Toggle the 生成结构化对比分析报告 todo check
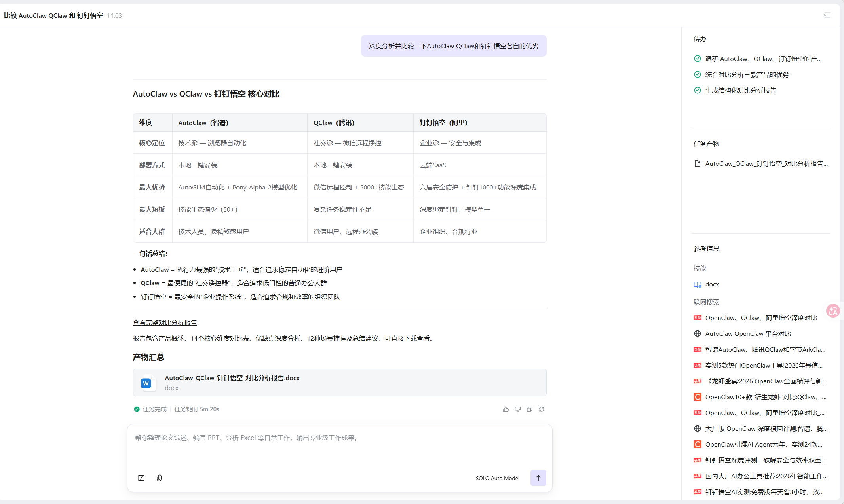Image resolution: width=844 pixels, height=504 pixels. click(x=698, y=90)
